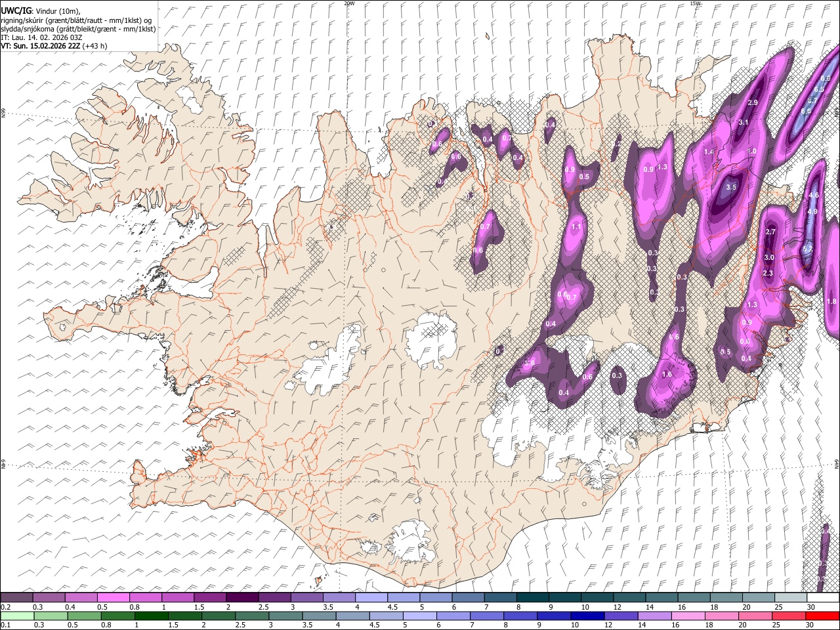Select lower legend violet swatch between 14 and 16
840x630 pixels.
click(x=655, y=616)
